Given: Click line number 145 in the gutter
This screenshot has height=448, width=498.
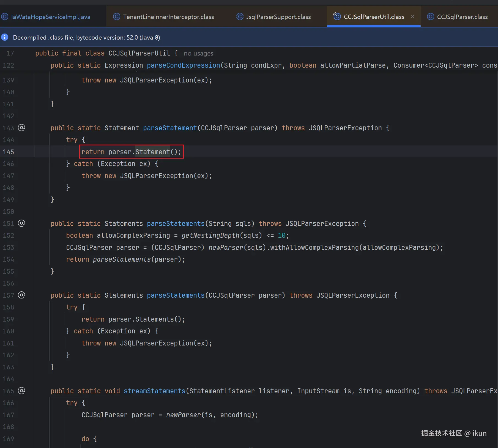Looking at the screenshot, I should point(9,152).
